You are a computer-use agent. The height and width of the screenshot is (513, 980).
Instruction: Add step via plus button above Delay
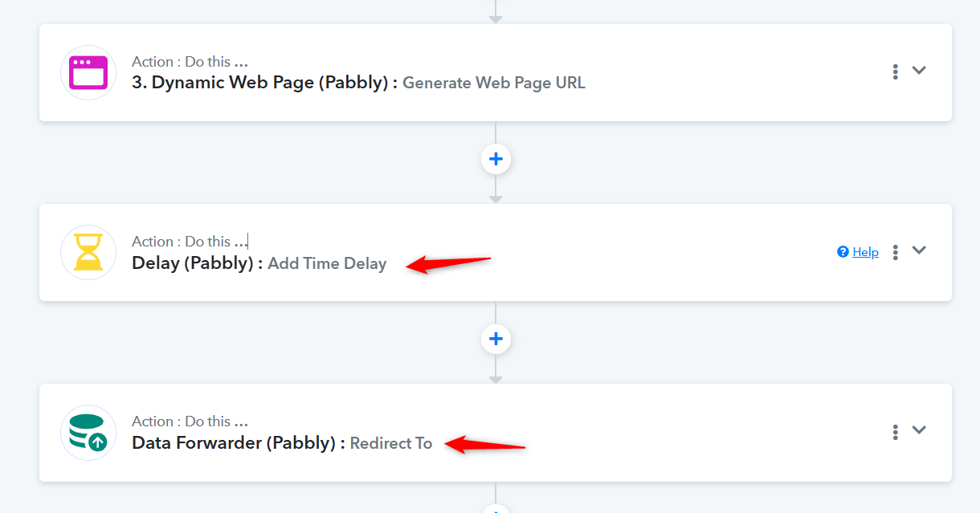tap(496, 159)
